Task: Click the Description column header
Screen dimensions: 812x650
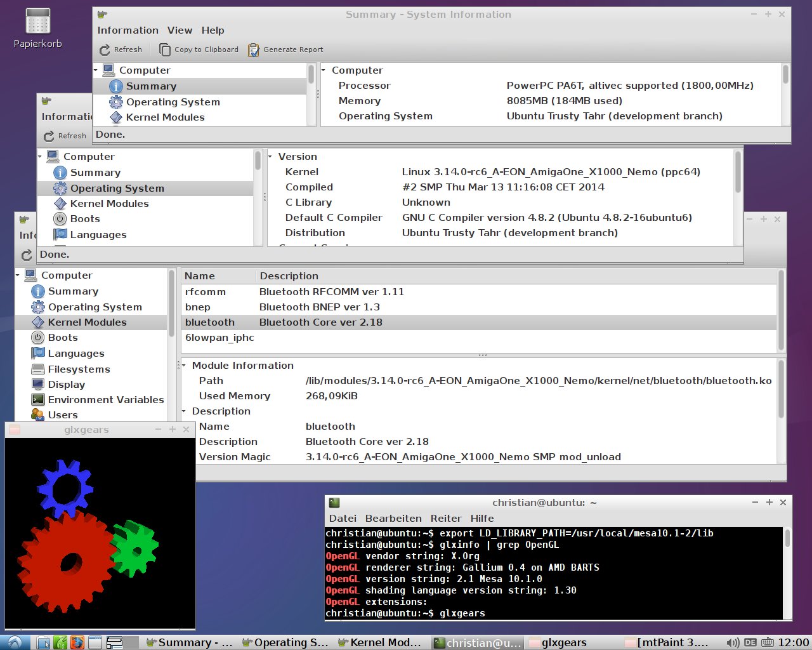Action: pos(289,276)
